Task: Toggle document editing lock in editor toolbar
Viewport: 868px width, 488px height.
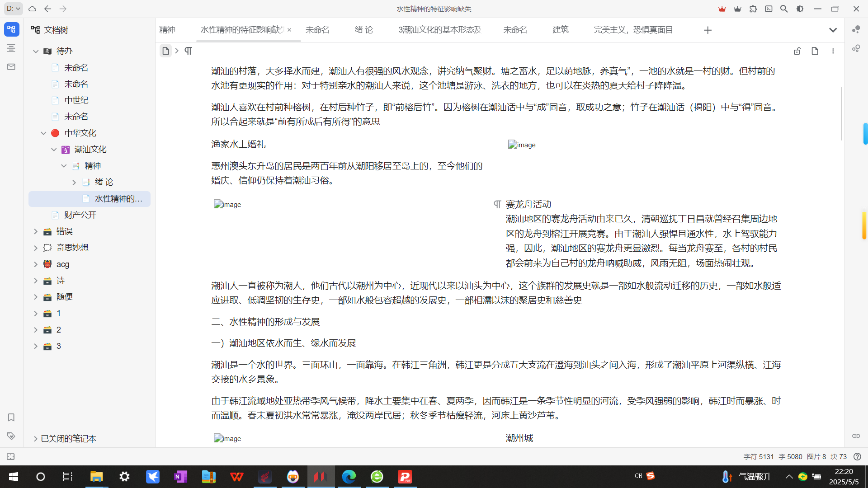Action: click(x=797, y=51)
